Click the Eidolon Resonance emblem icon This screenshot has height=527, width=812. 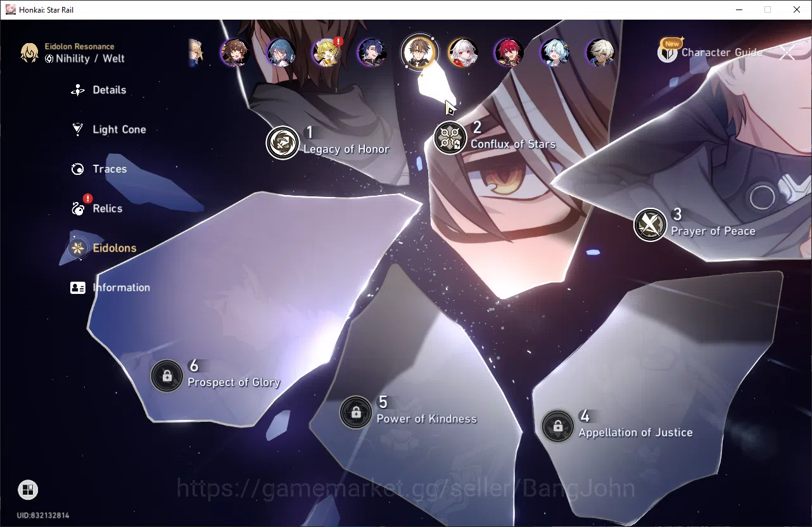pos(29,53)
